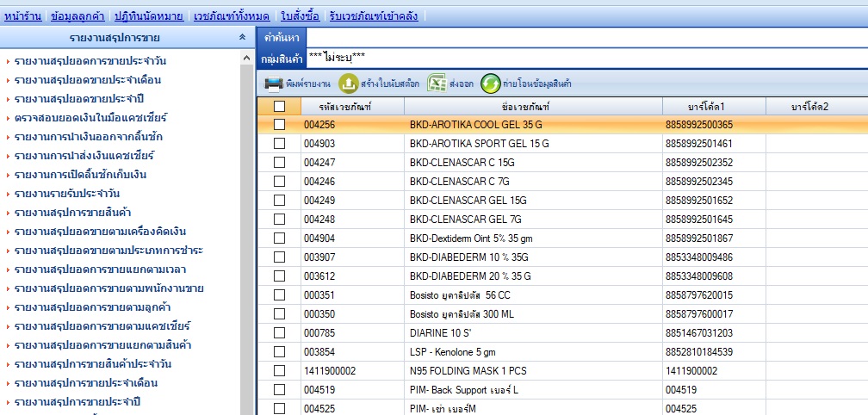The width and height of the screenshot is (868, 415).
Task: Collapse the รายงานสรุปการขาย panel header chevron
Action: [242, 38]
